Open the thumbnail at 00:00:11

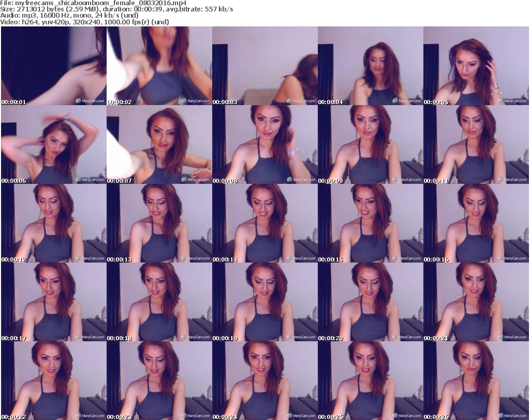click(476, 145)
